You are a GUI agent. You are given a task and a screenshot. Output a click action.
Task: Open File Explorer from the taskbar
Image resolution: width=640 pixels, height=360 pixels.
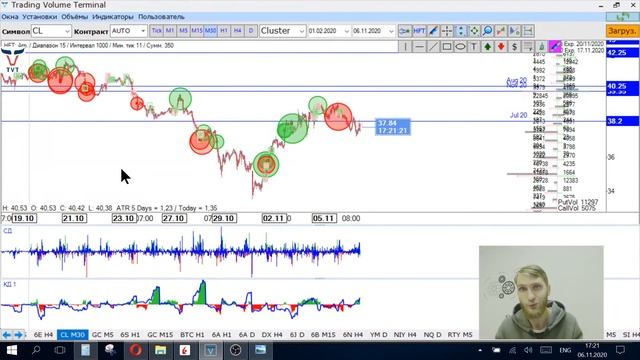pyautogui.click(x=160, y=350)
